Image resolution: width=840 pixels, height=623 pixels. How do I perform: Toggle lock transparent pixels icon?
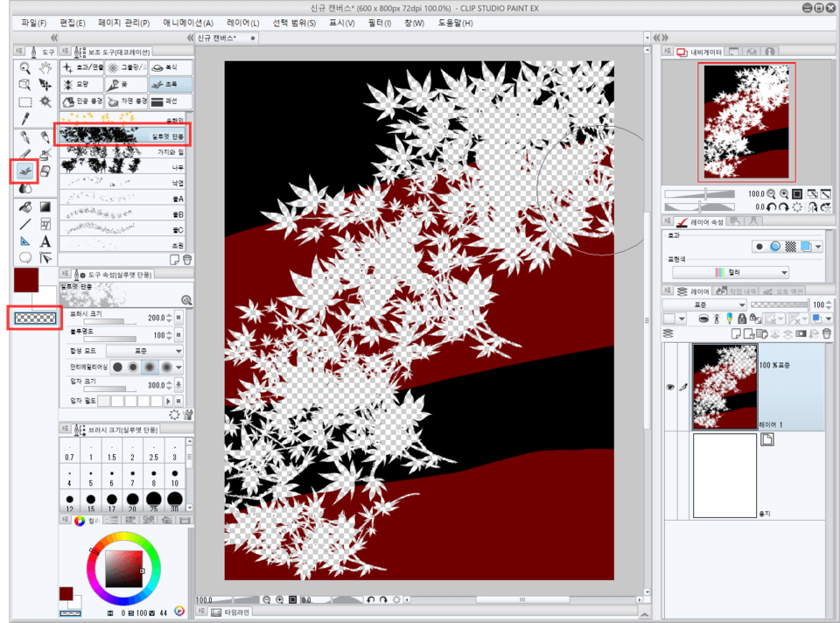point(755,318)
